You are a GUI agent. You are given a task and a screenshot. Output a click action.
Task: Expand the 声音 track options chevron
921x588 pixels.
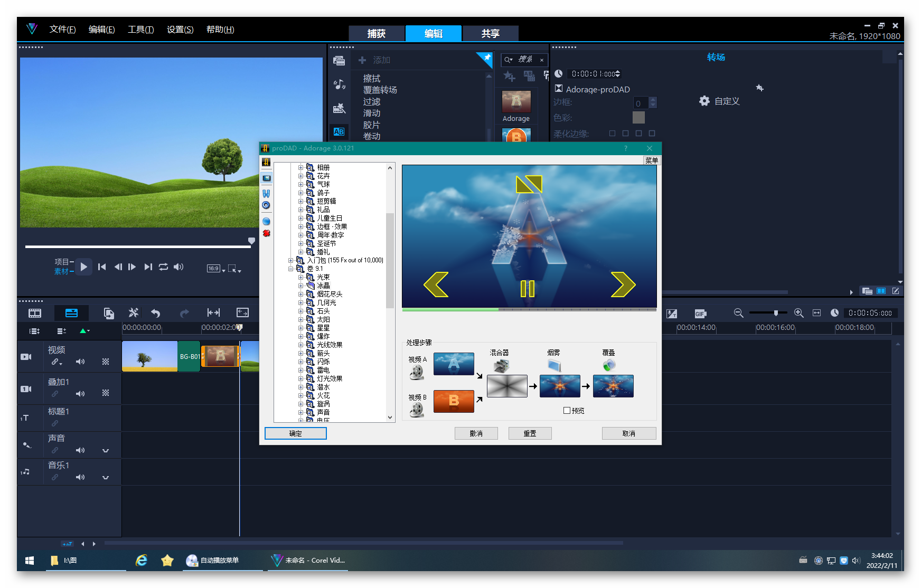pyautogui.click(x=106, y=451)
